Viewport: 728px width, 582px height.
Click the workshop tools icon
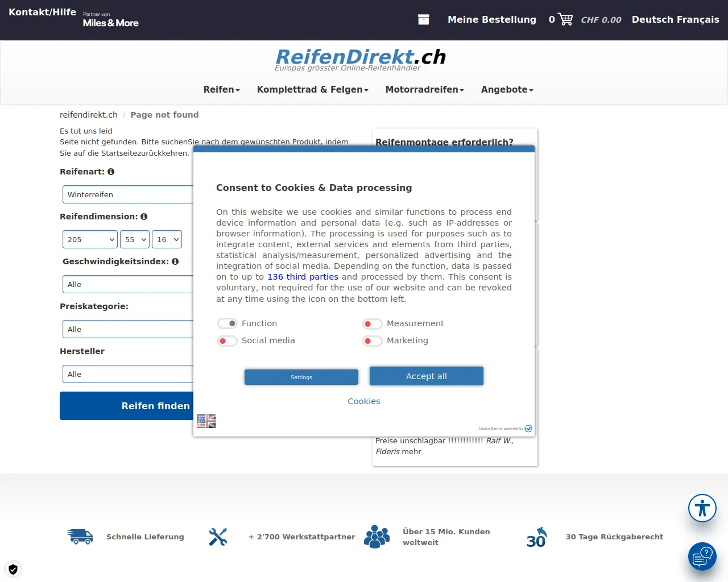[x=218, y=537]
